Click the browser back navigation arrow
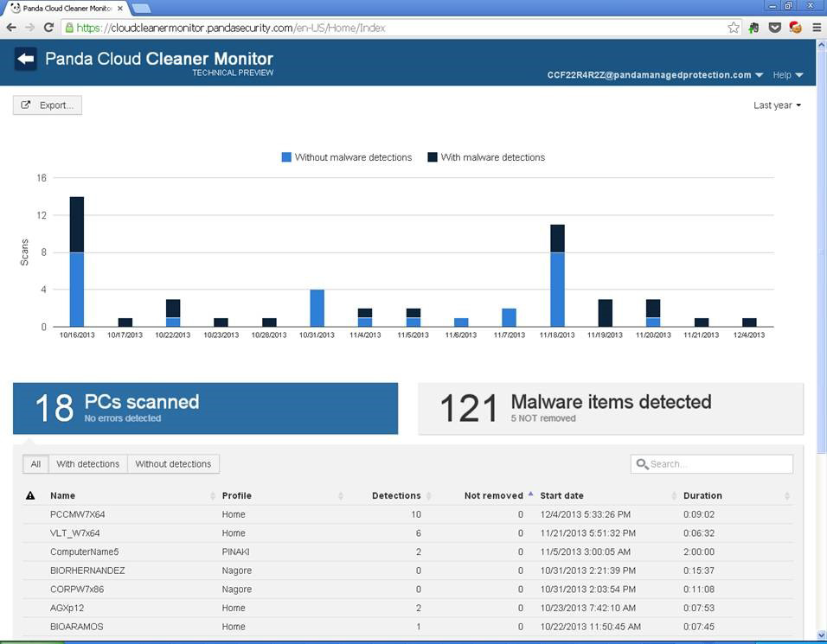827x644 pixels. (x=11, y=28)
